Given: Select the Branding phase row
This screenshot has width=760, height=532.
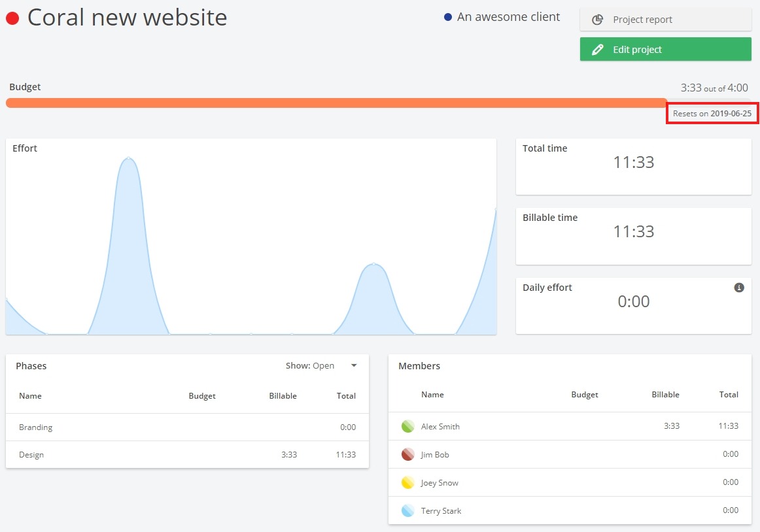Looking at the screenshot, I should point(187,427).
